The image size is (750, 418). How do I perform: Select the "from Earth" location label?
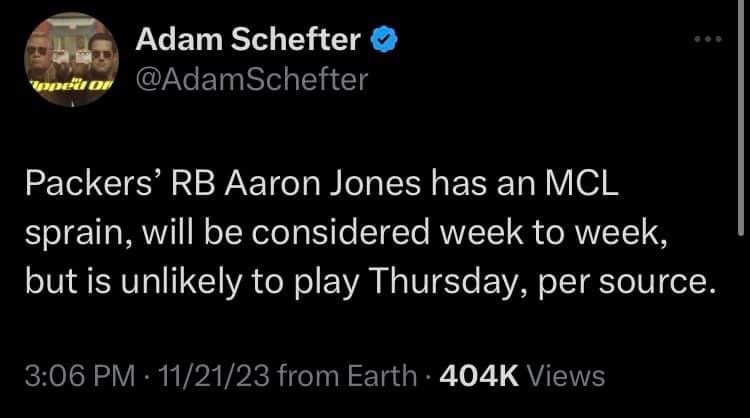347,376
